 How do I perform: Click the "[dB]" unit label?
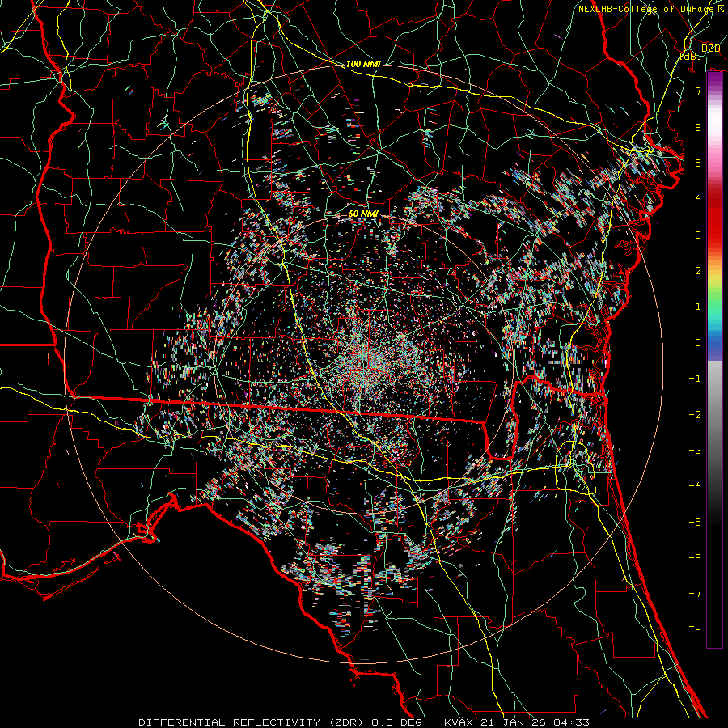tap(691, 56)
